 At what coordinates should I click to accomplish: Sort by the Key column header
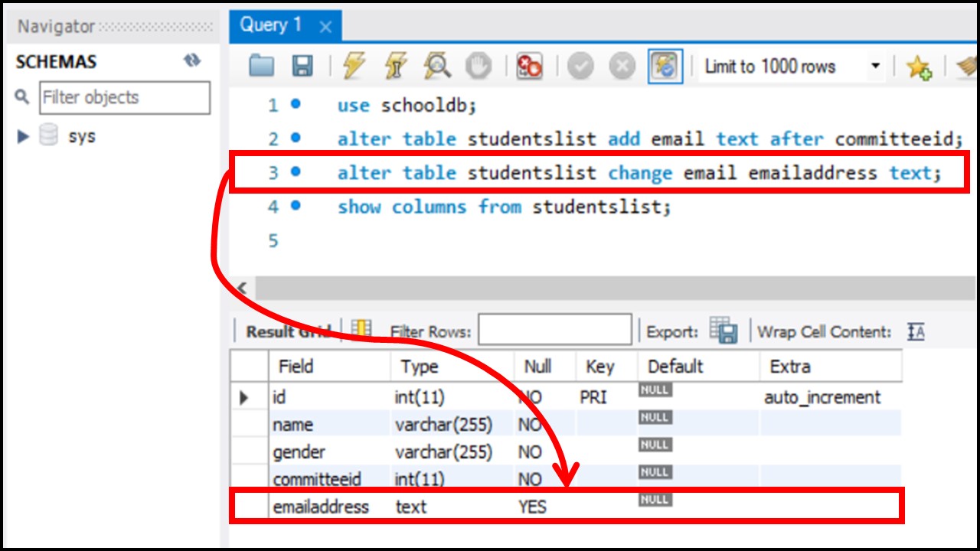(606, 367)
